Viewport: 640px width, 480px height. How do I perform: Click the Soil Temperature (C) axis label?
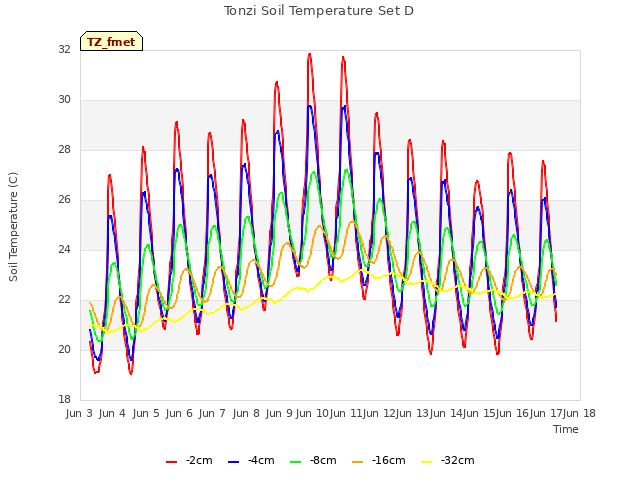click(13, 227)
